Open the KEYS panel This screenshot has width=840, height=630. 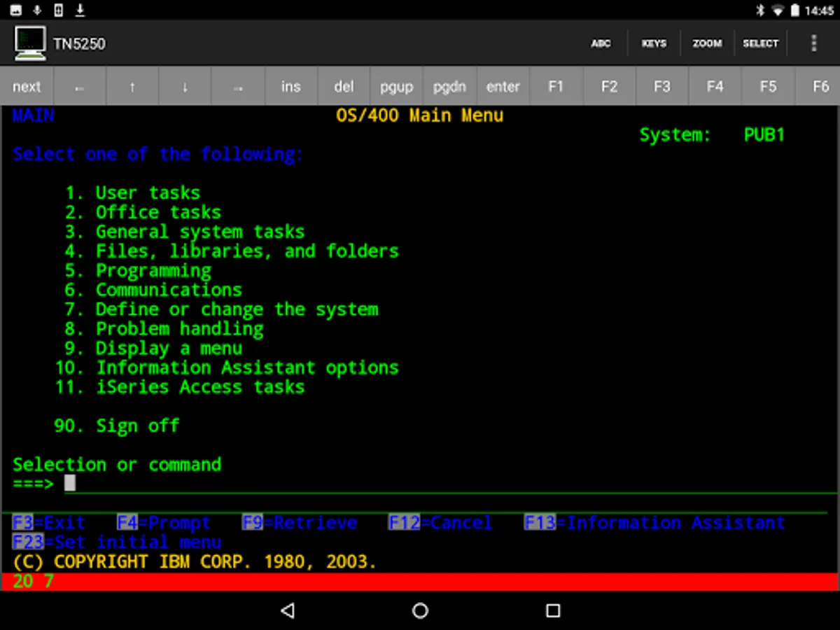pyautogui.click(x=654, y=43)
